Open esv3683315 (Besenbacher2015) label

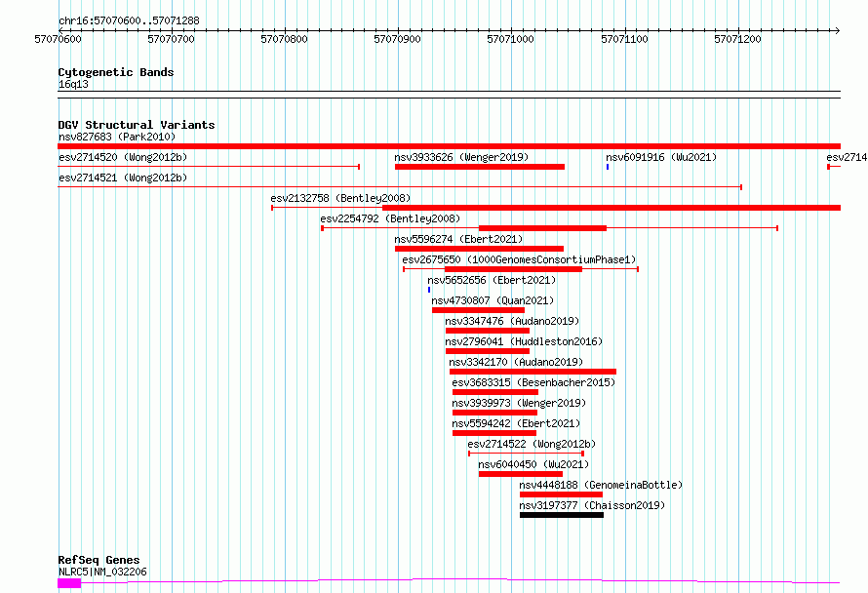(x=533, y=382)
